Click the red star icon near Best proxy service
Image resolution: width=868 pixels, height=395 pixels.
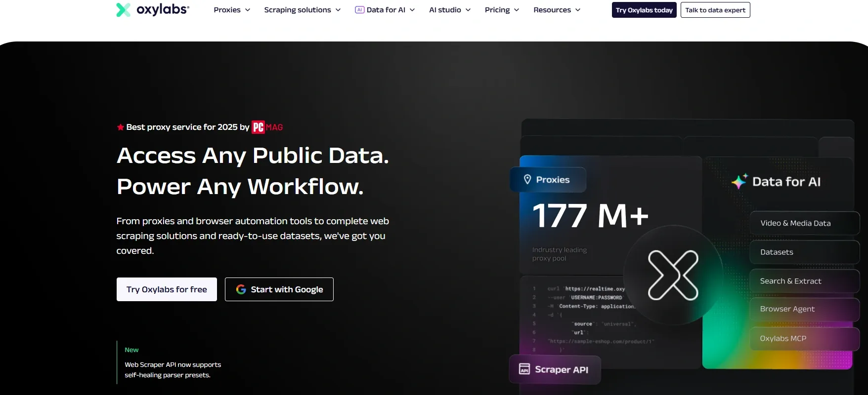120,127
